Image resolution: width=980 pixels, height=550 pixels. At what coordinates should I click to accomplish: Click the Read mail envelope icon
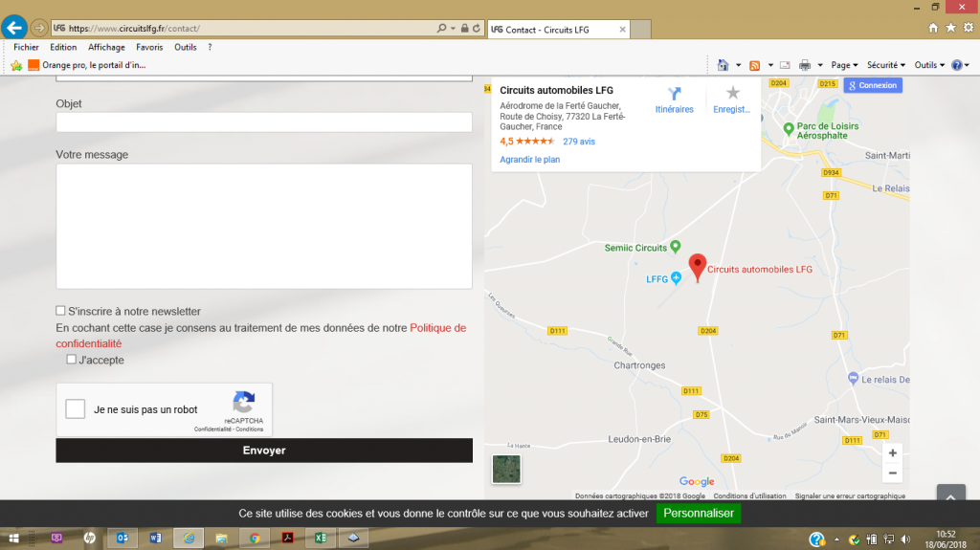(x=785, y=65)
